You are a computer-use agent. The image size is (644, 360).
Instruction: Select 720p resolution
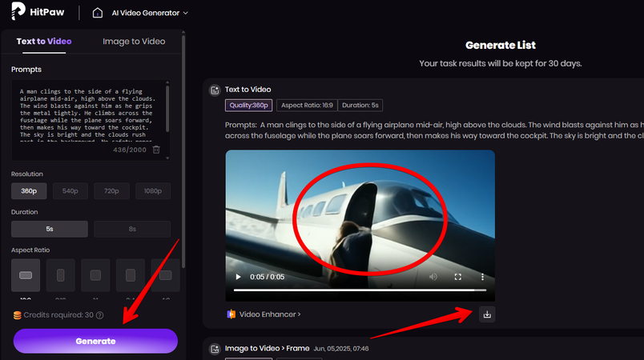(111, 191)
